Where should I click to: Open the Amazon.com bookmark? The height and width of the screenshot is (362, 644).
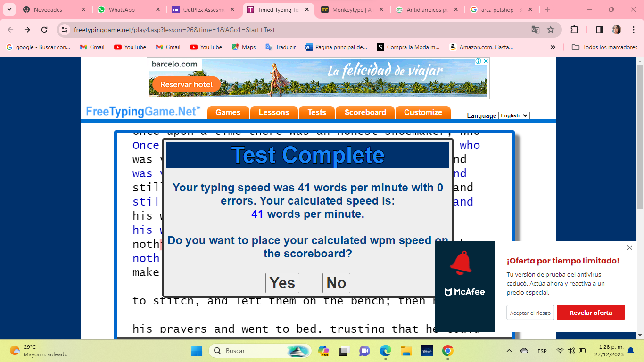tap(481, 47)
